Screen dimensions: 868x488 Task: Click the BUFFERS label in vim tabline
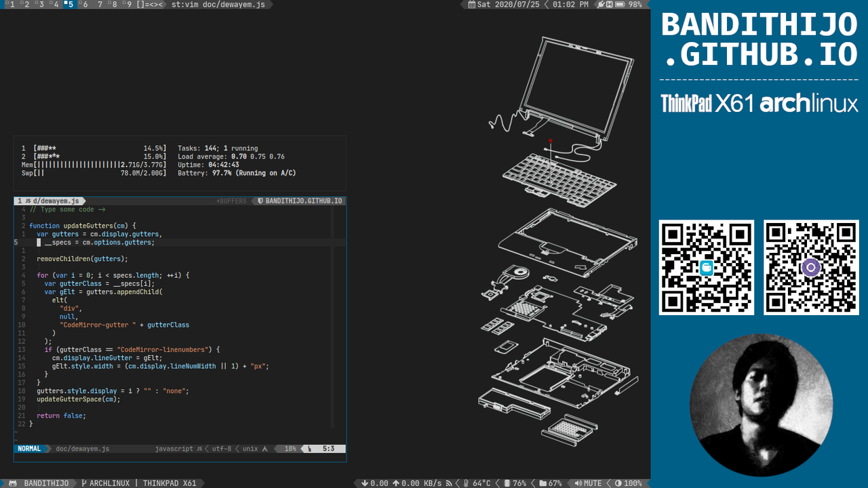(x=232, y=201)
